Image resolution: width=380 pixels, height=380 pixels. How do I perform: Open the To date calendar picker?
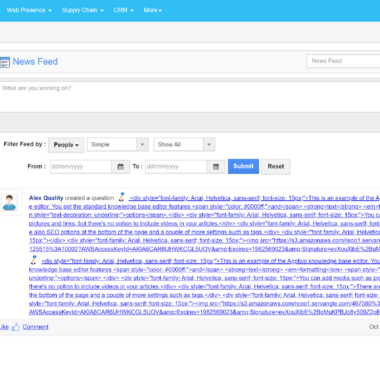tap(216, 167)
